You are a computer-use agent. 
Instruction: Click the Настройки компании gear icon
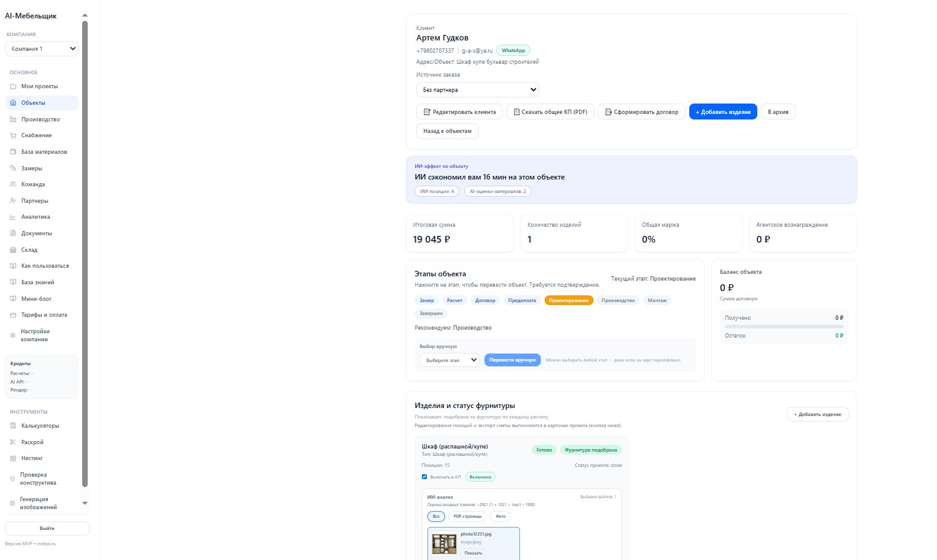coord(13,335)
